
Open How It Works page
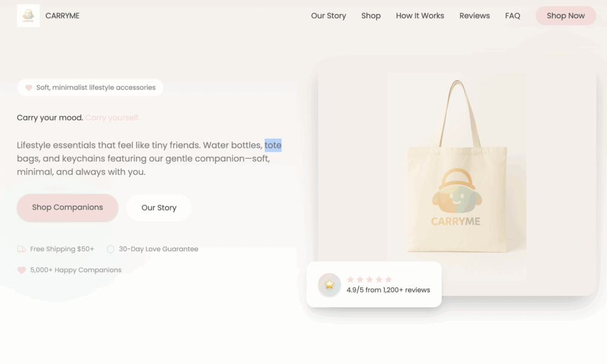(420, 16)
